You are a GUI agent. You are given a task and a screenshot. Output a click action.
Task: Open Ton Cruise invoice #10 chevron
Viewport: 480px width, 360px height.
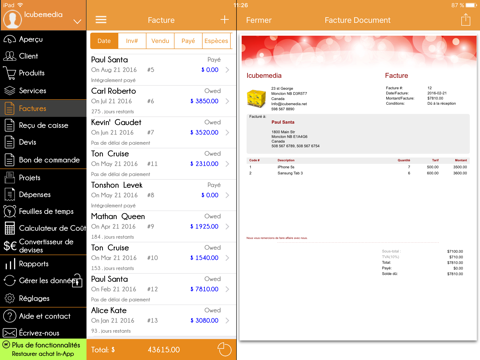[227, 258]
